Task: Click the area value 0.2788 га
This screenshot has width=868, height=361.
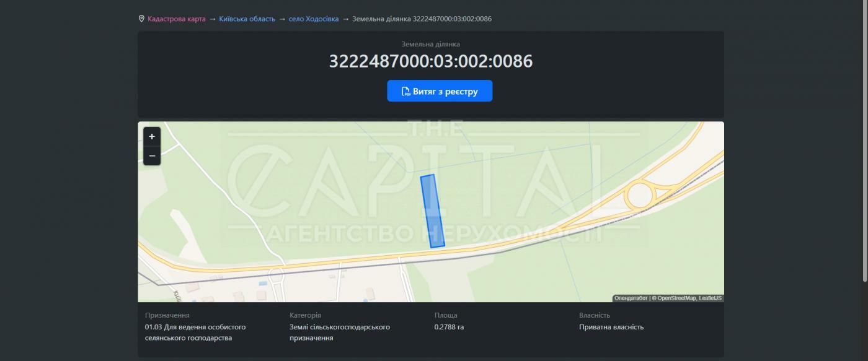Action: (449, 327)
